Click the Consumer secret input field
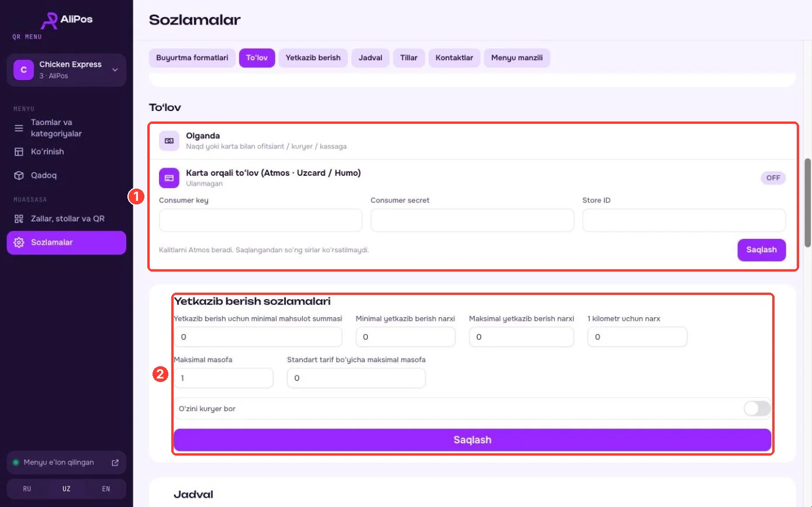 472,221
